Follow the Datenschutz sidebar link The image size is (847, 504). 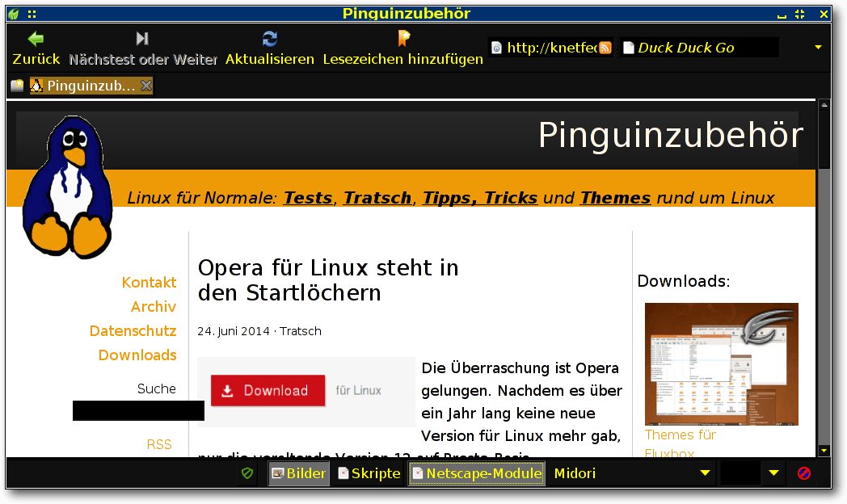133,331
